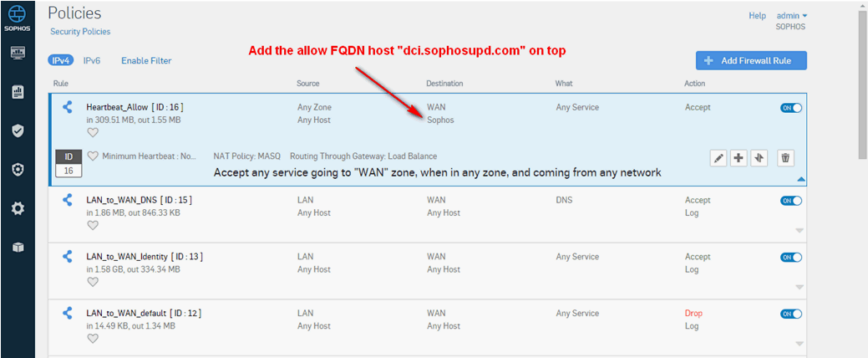Click DNS service in LAN_to_WAN_DNS row

564,200
